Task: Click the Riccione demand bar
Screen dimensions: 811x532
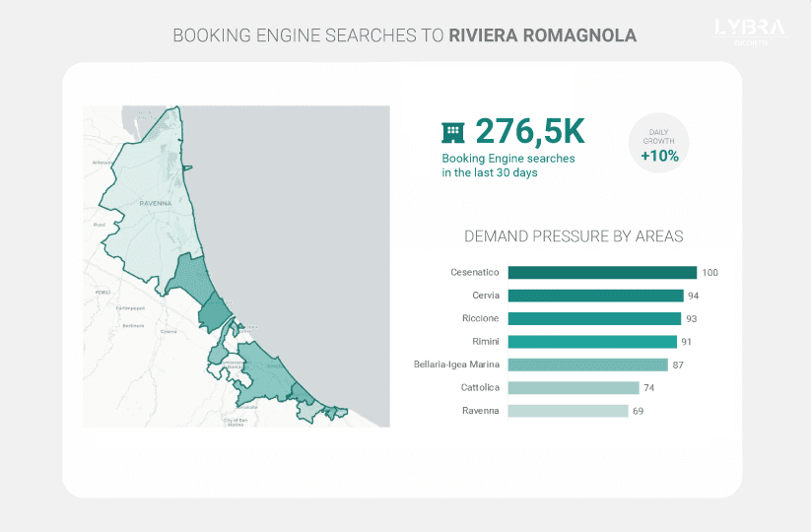Action: 594,318
